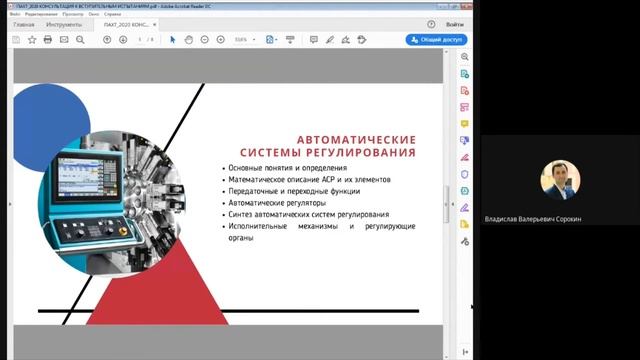Image resolution: width=640 pixels, height=360 pixels.
Task: Activate the selection arrow tool
Action: click(x=172, y=40)
